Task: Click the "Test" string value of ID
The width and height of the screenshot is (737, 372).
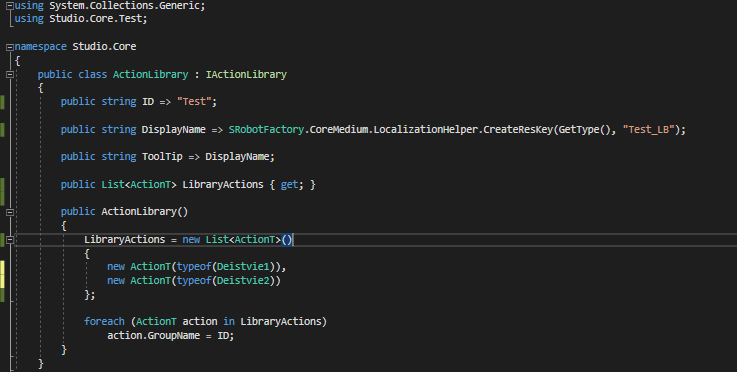Action: point(194,102)
